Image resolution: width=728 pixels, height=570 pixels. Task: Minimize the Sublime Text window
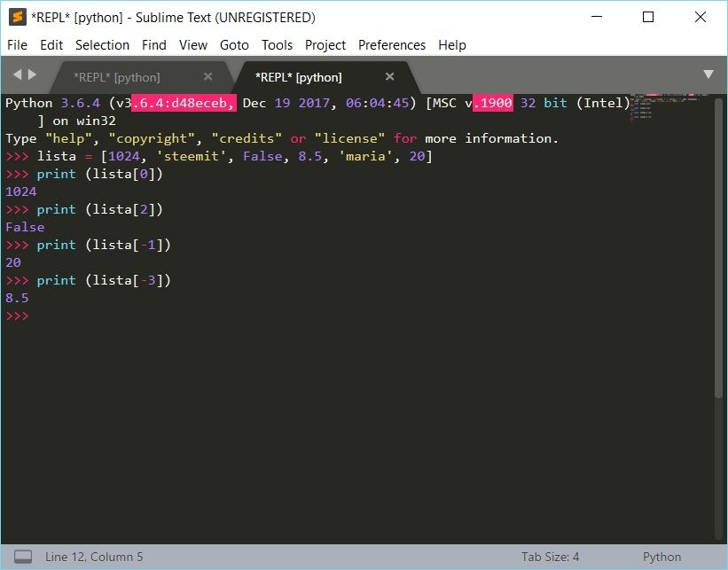597,17
